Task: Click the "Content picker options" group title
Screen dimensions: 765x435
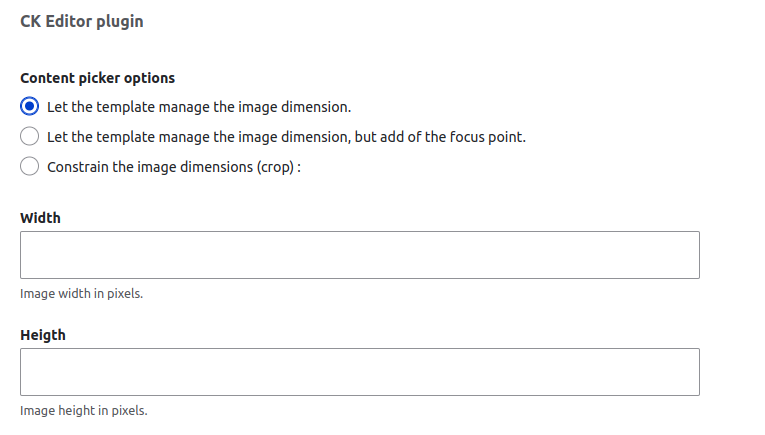Action: pyautogui.click(x=97, y=78)
